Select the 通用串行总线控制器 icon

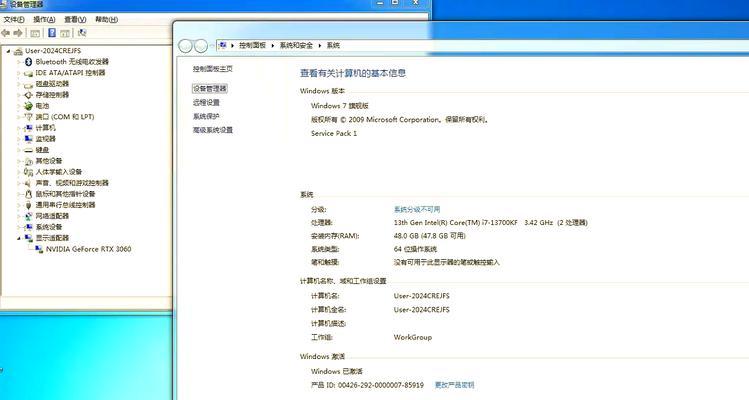click(28, 205)
